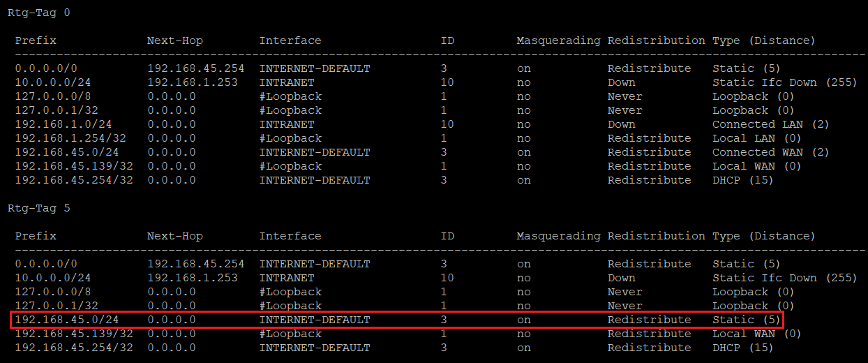
Task: Click Masquerading column header under Rtg-Tag 5
Action: 558,236
